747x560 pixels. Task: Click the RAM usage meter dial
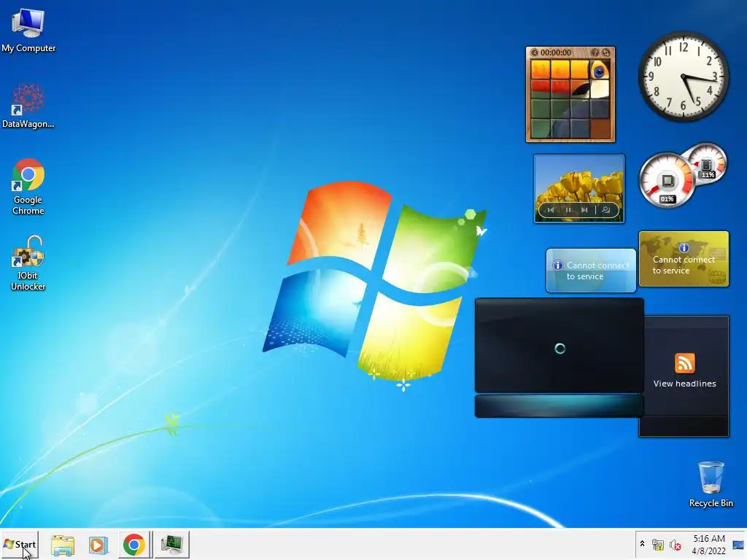click(x=707, y=163)
